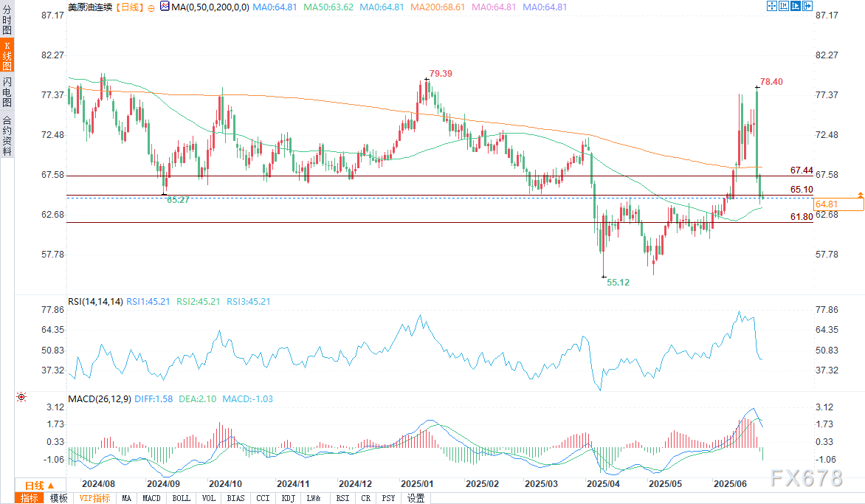
Task: Click the small orange arrow above the 64.81 tag
Action: tap(860, 194)
